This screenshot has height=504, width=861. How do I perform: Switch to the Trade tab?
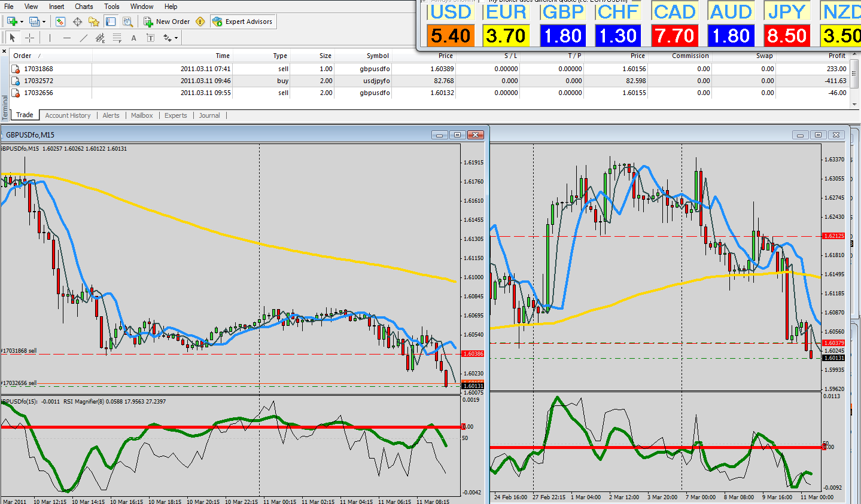click(25, 115)
